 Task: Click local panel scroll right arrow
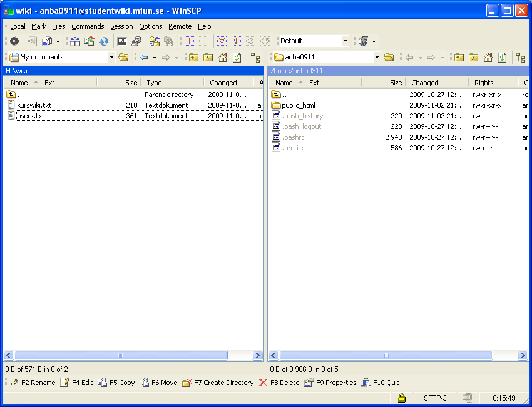click(257, 356)
